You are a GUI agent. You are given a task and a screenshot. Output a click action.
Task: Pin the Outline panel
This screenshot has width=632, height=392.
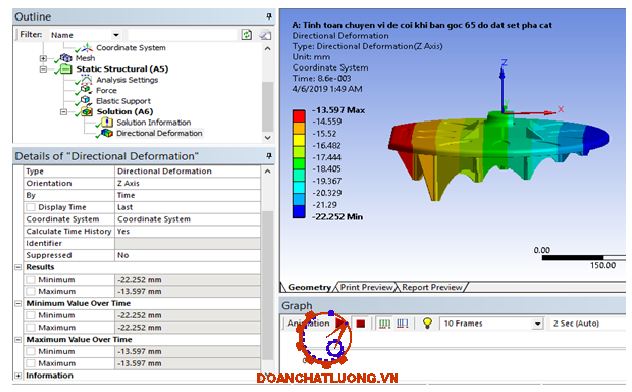coord(269,17)
